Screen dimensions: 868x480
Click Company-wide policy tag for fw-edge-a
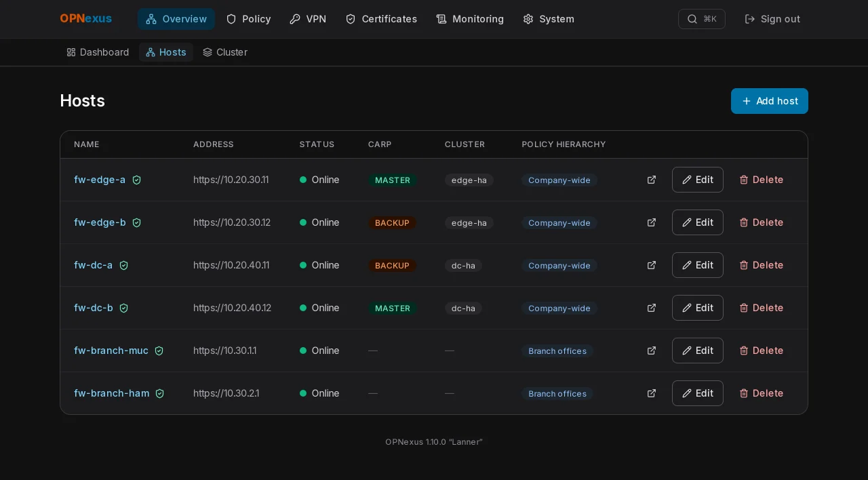559,180
